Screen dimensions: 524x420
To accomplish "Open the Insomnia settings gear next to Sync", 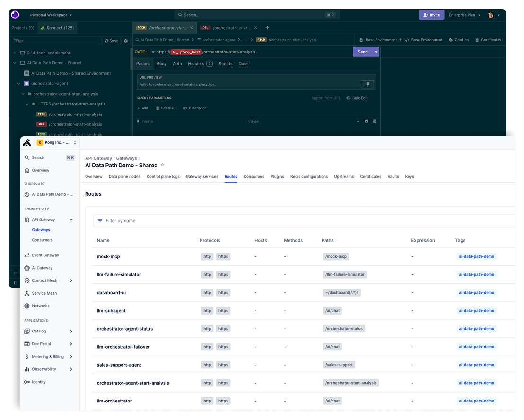I will [x=126, y=41].
